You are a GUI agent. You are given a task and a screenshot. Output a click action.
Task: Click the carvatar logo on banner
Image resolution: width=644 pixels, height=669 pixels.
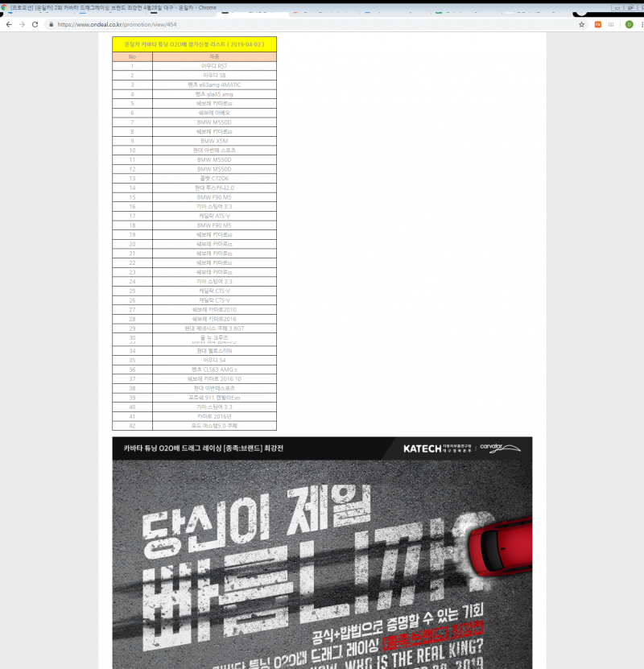[500, 448]
